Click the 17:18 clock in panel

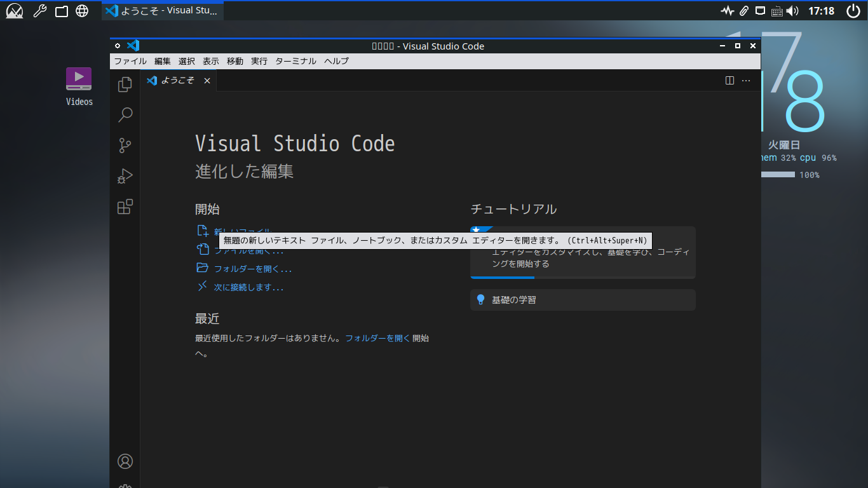[822, 11]
